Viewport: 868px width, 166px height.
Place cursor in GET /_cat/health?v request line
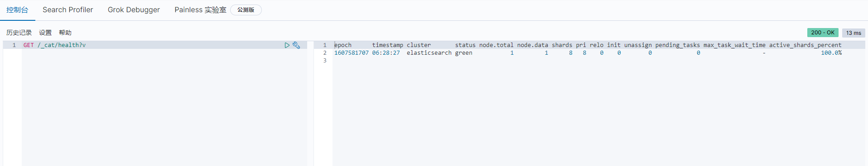pos(54,45)
